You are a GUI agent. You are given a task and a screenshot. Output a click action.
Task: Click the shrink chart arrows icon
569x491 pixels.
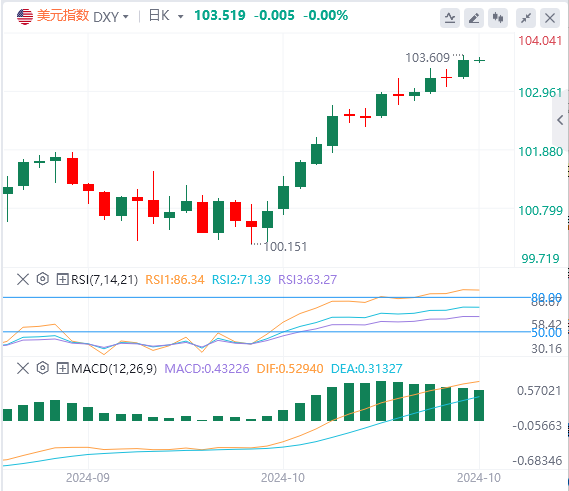coord(526,18)
